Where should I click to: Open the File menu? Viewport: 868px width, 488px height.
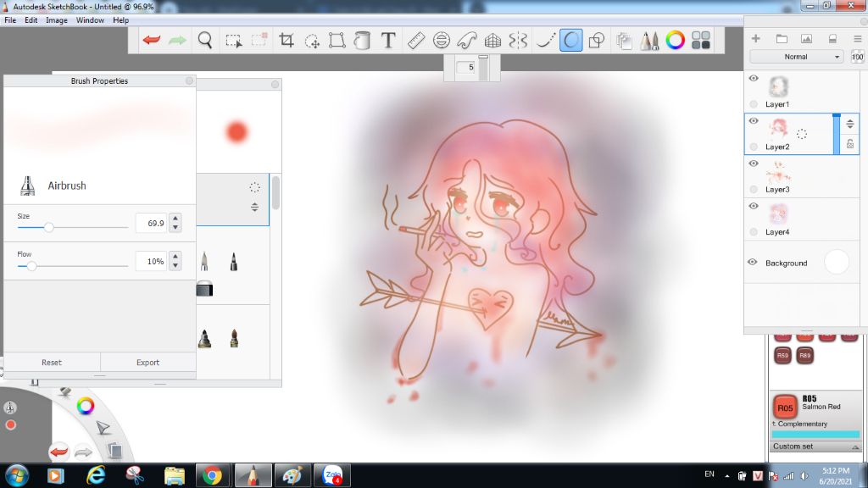point(10,20)
